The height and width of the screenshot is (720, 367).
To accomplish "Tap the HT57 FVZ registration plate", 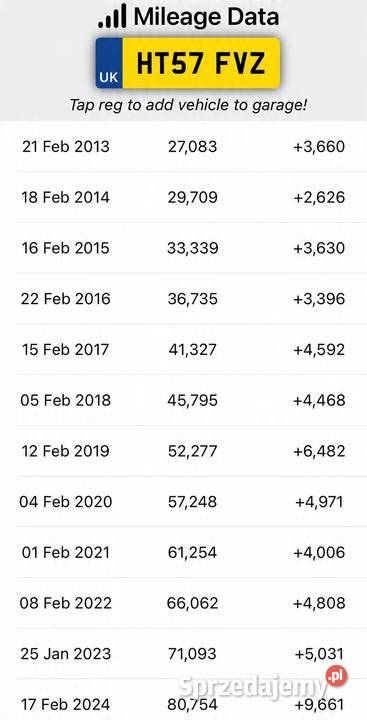I will 188,63.
